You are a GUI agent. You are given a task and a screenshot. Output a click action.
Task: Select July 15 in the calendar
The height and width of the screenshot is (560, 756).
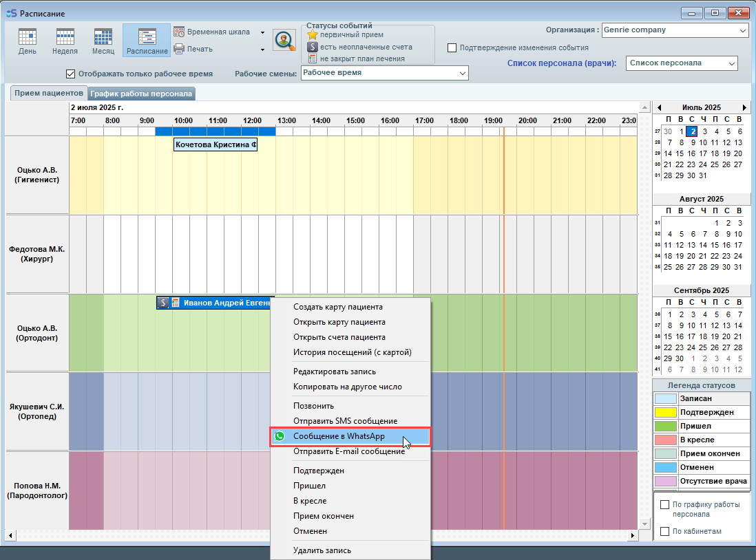tap(691, 154)
